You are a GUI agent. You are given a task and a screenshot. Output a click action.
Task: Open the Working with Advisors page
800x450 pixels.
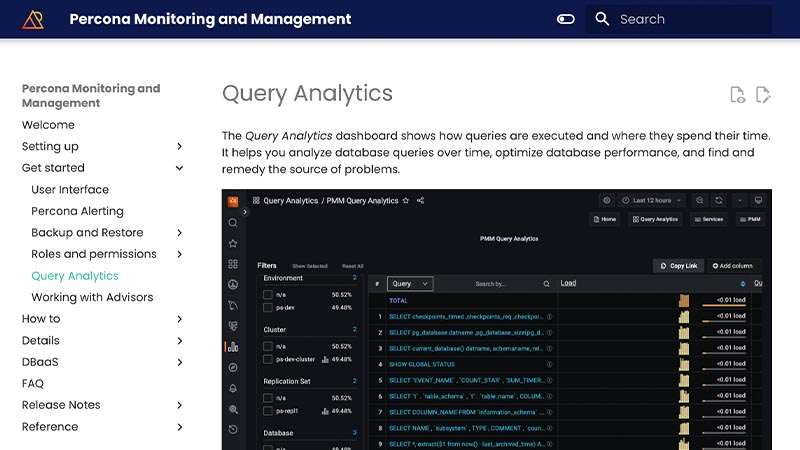coord(92,297)
